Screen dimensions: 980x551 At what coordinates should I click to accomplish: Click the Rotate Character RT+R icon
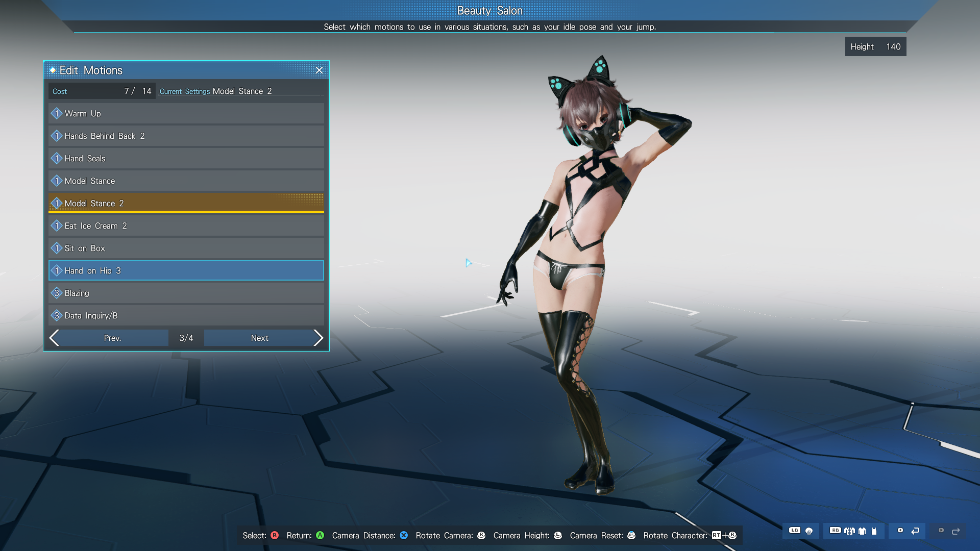pyautogui.click(x=724, y=535)
